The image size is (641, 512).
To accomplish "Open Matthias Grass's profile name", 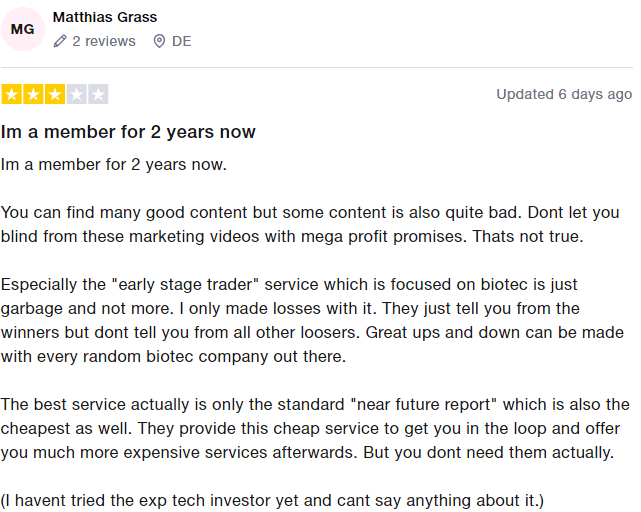I will 105,17.
